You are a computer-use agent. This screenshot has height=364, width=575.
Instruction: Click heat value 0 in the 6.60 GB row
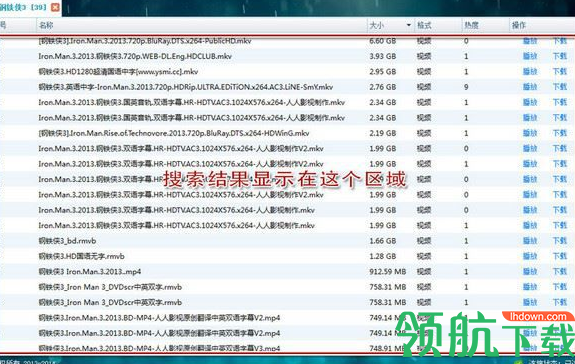(466, 41)
